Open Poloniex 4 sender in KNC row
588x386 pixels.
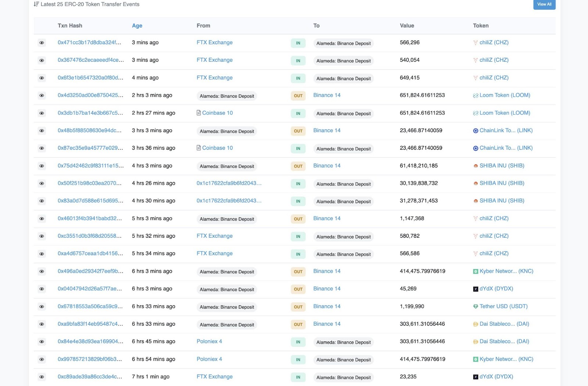pos(209,359)
